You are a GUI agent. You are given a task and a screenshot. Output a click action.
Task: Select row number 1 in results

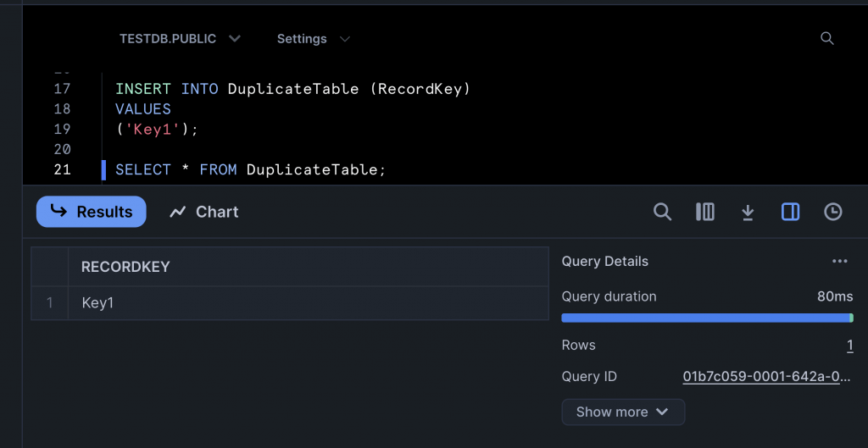point(50,302)
